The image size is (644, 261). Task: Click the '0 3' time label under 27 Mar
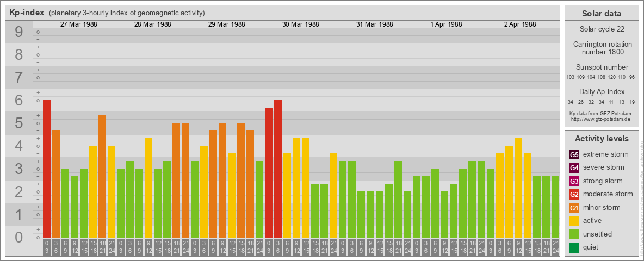click(47, 247)
